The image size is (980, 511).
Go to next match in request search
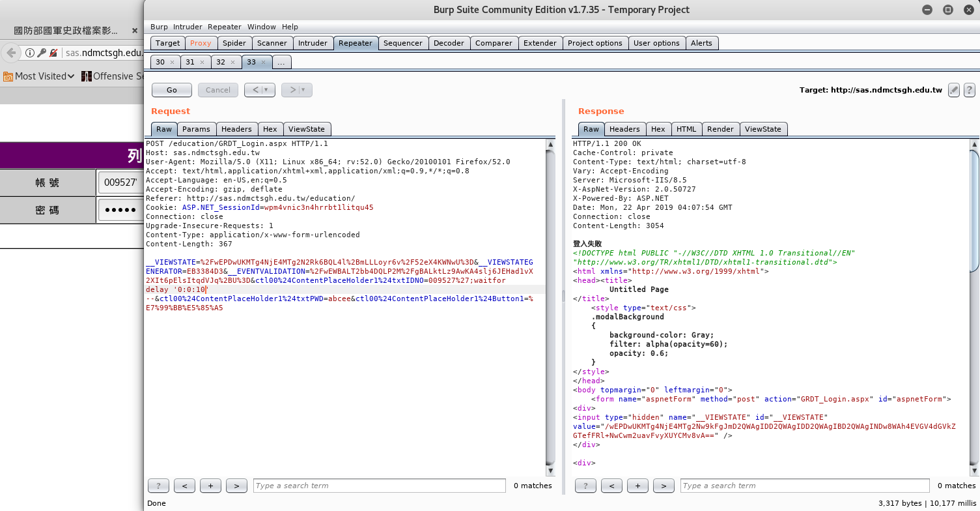[236, 486]
